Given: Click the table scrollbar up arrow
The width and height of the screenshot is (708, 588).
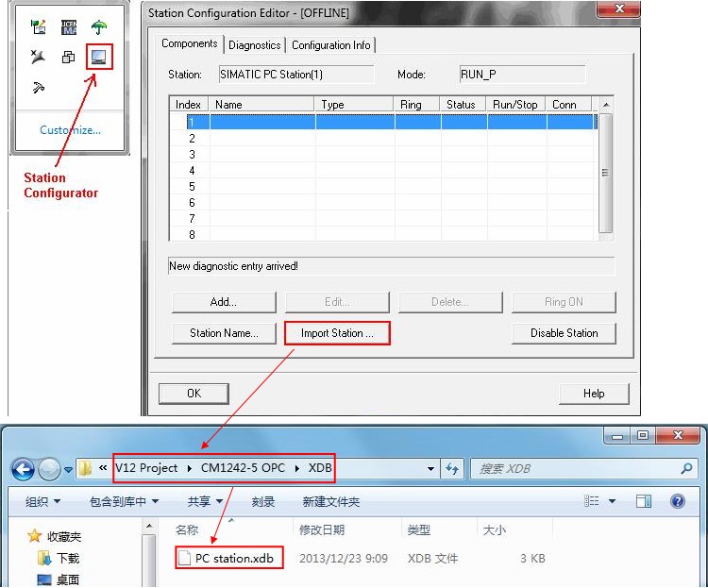Looking at the screenshot, I should pos(606,105).
